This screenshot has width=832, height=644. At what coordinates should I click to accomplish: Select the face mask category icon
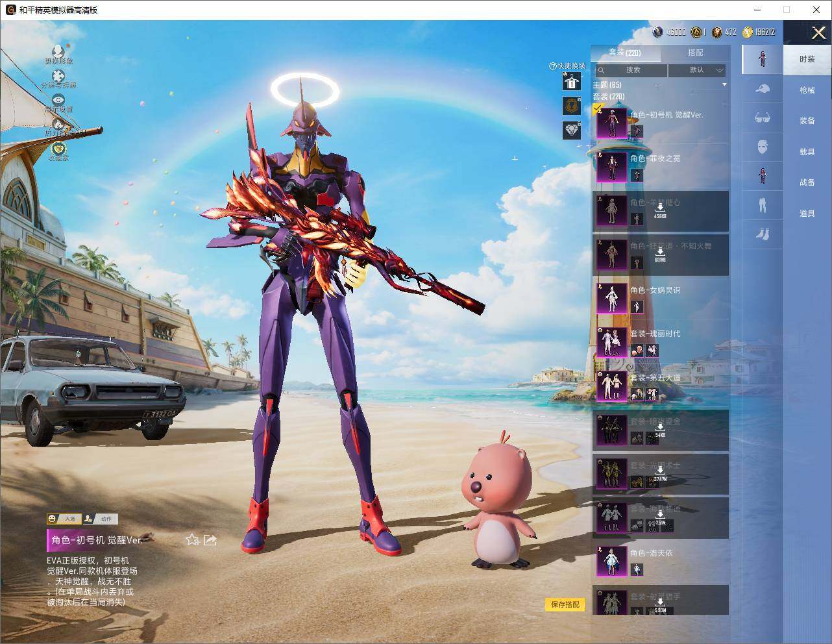(x=763, y=147)
